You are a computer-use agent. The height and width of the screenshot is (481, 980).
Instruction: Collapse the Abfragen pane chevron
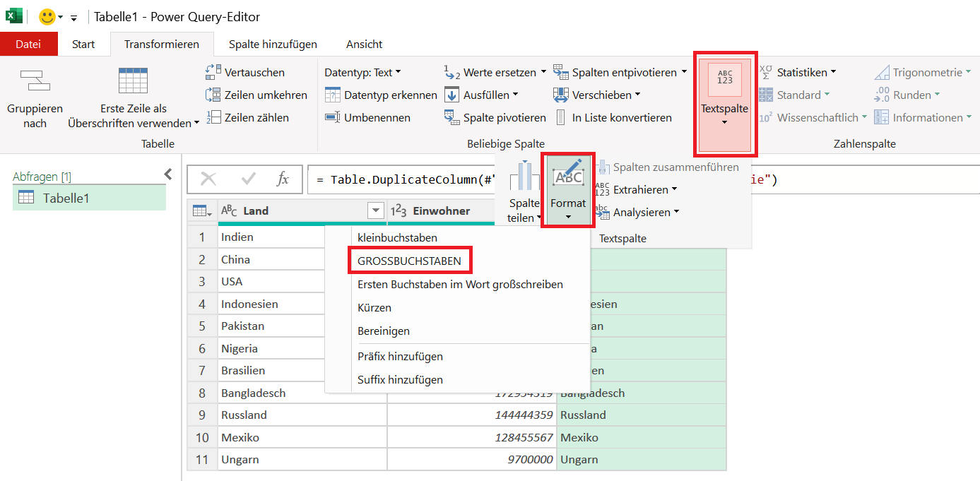168,174
